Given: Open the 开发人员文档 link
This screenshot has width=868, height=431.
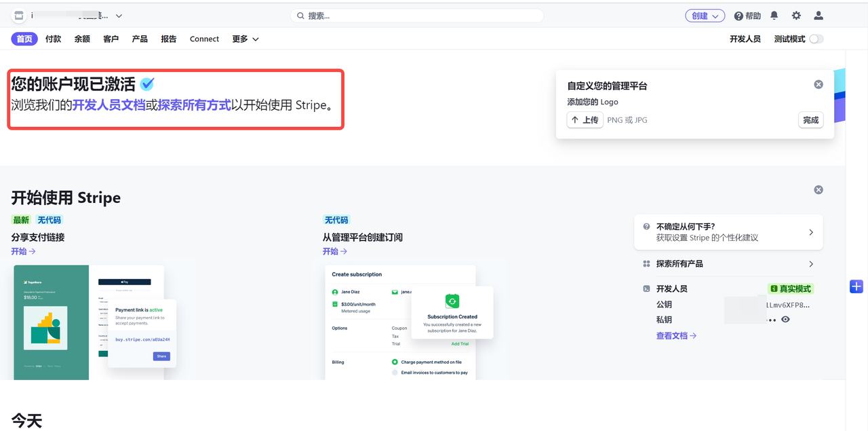Looking at the screenshot, I should (x=108, y=105).
